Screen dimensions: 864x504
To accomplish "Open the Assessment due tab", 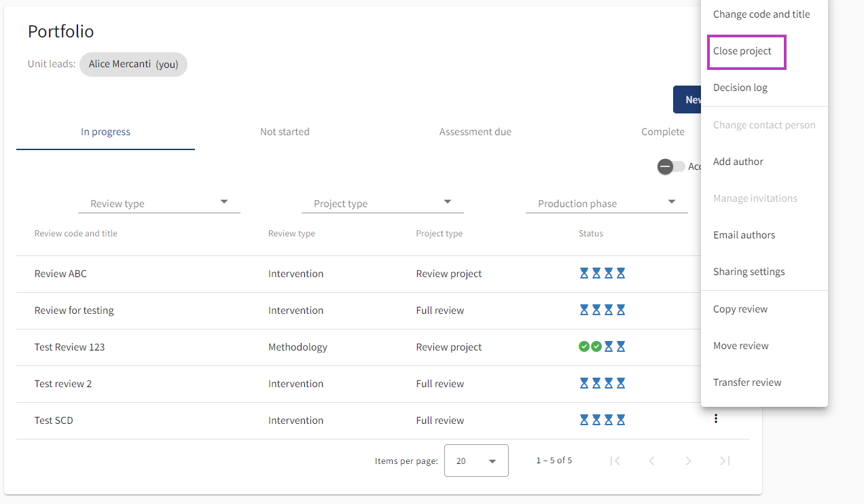I will click(475, 132).
